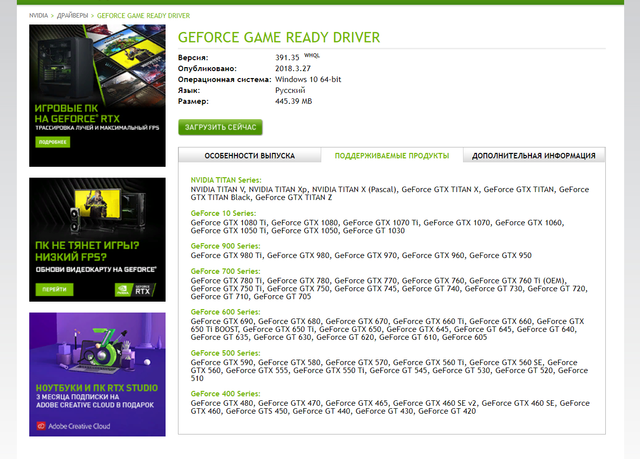Image resolution: width=640 pixels, height=459 pixels.
Task: Click GeForce GTX 590 in list
Action: [222, 362]
